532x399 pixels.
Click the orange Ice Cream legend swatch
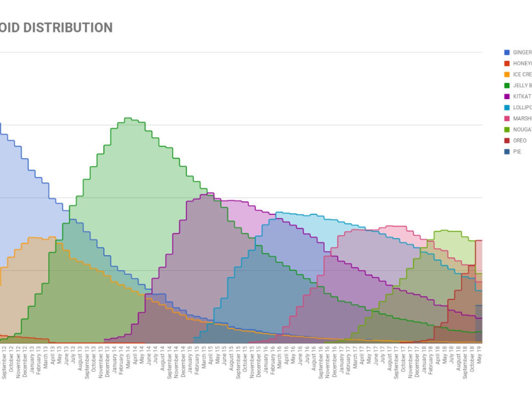507,74
